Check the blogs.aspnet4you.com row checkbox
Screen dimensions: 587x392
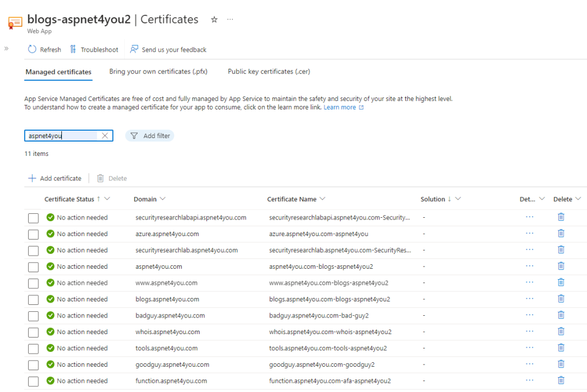coord(33,300)
